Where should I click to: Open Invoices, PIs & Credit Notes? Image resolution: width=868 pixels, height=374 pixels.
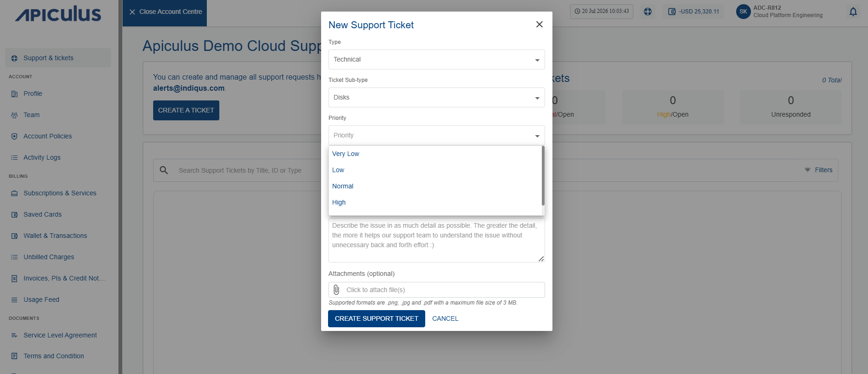point(64,278)
